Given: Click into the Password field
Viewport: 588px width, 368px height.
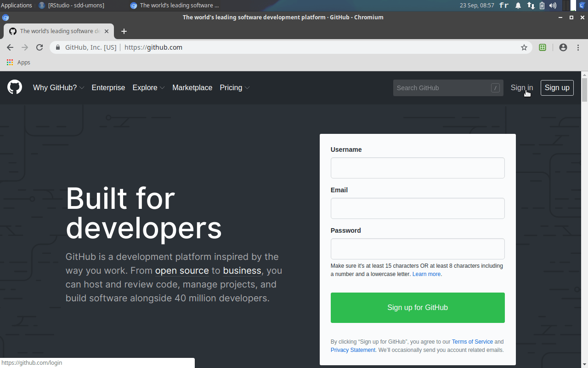Looking at the screenshot, I should (x=418, y=249).
